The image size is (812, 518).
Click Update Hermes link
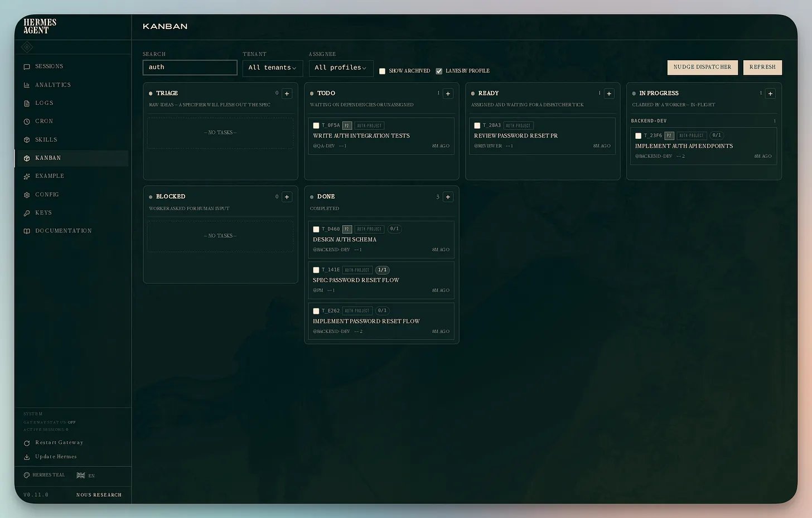(x=56, y=457)
